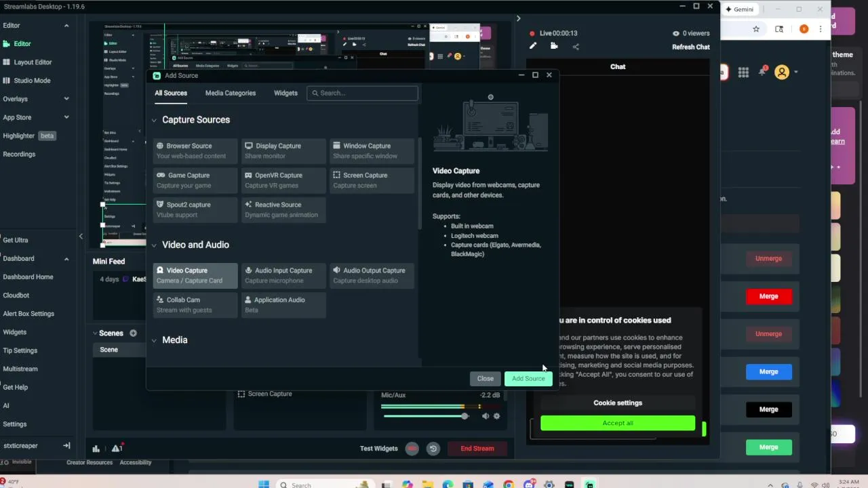Screen dimensions: 868x488
Task: Collapse the Video and Audio section
Action: [155, 245]
